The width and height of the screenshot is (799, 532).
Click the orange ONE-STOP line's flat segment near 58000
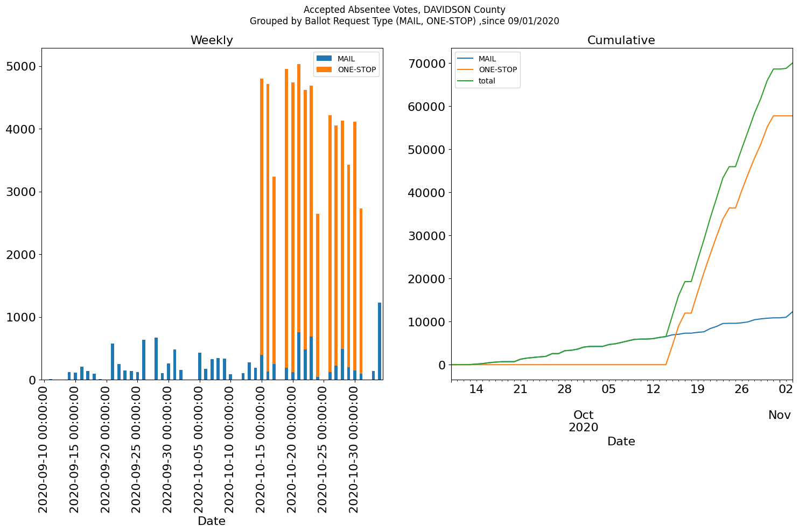tap(783, 116)
